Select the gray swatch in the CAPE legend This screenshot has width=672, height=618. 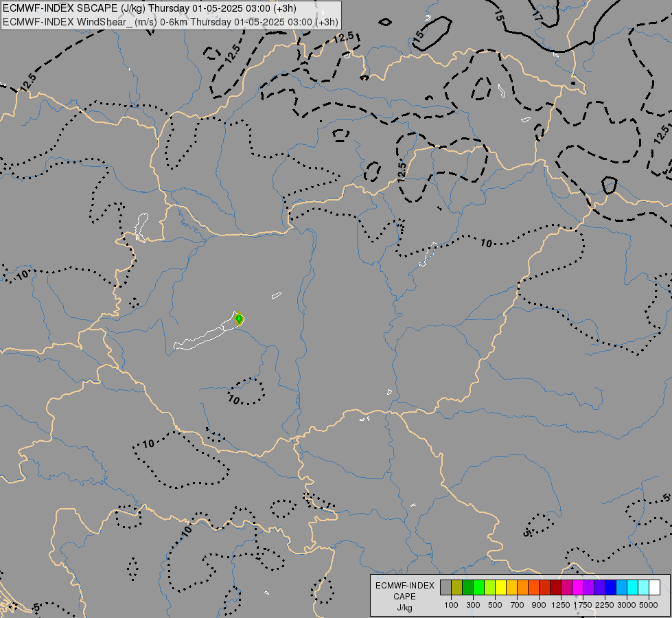[x=445, y=588]
